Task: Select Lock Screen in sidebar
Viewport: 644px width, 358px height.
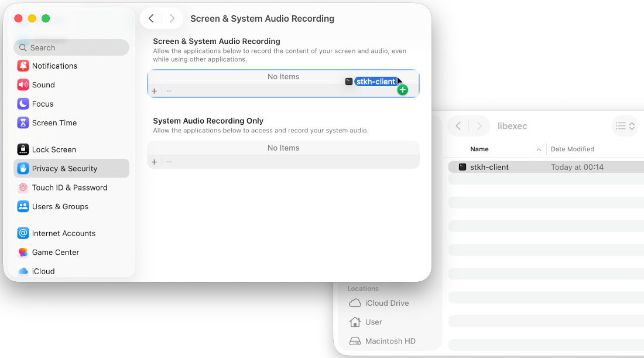Action: [54, 149]
